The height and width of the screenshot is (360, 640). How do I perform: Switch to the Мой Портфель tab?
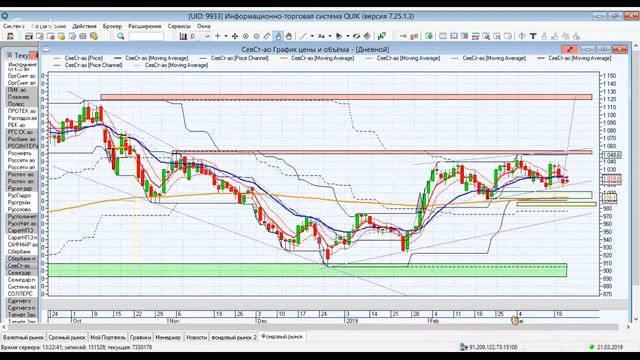108,338
